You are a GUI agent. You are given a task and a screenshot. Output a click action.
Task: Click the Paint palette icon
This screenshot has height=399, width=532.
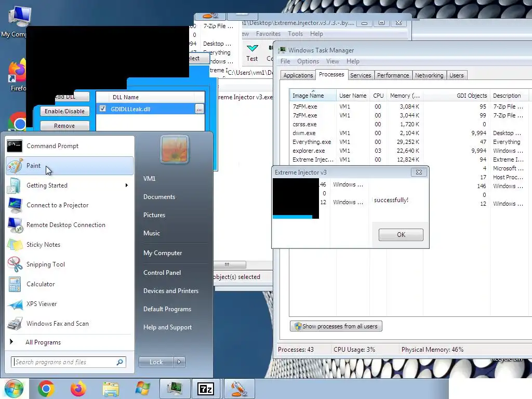pos(15,166)
